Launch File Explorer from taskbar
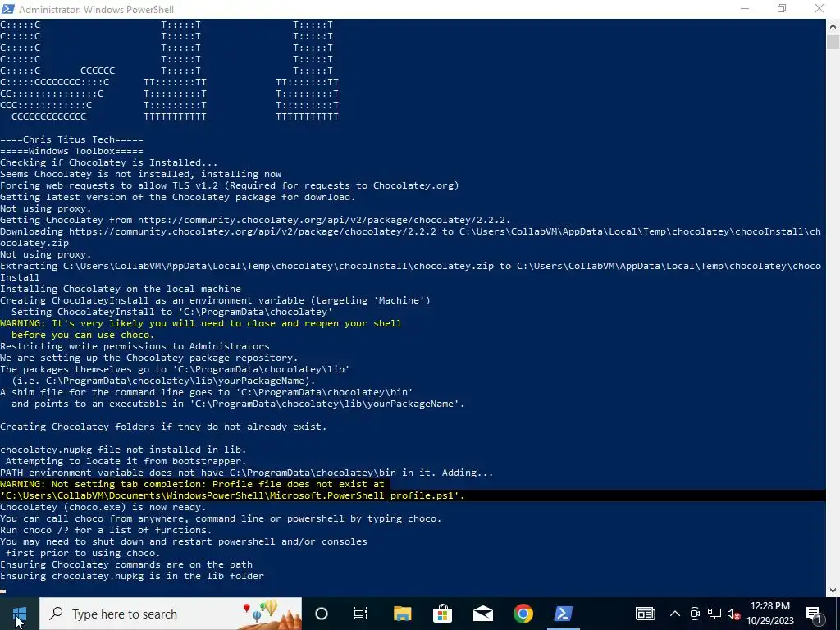The height and width of the screenshot is (630, 840). click(x=402, y=614)
